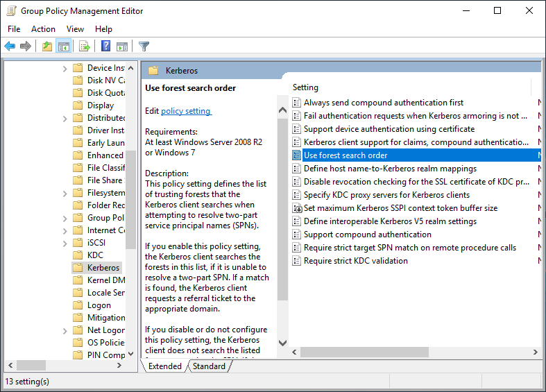
Task: Click the Setting column header
Action: [x=306, y=87]
